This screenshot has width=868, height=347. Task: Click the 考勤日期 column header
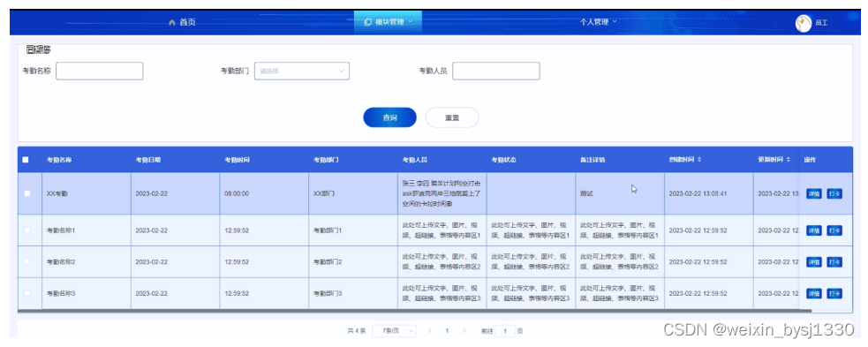click(x=148, y=160)
